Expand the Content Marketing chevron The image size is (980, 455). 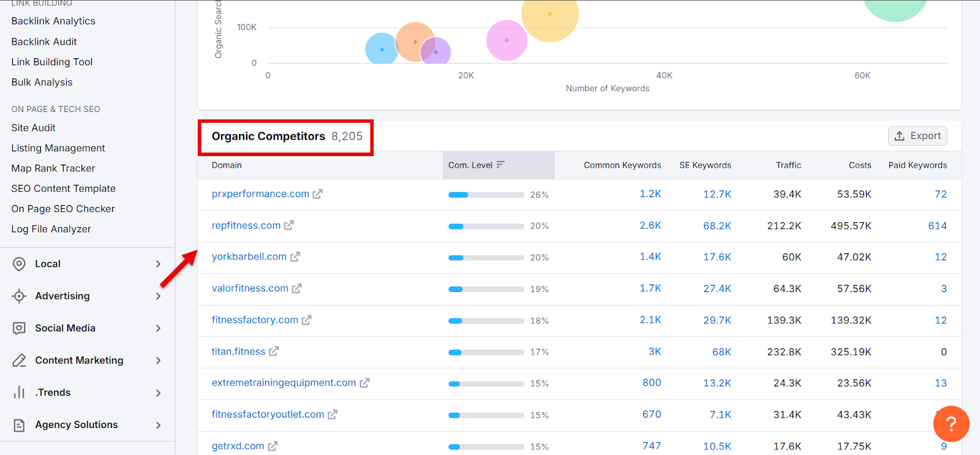click(158, 361)
